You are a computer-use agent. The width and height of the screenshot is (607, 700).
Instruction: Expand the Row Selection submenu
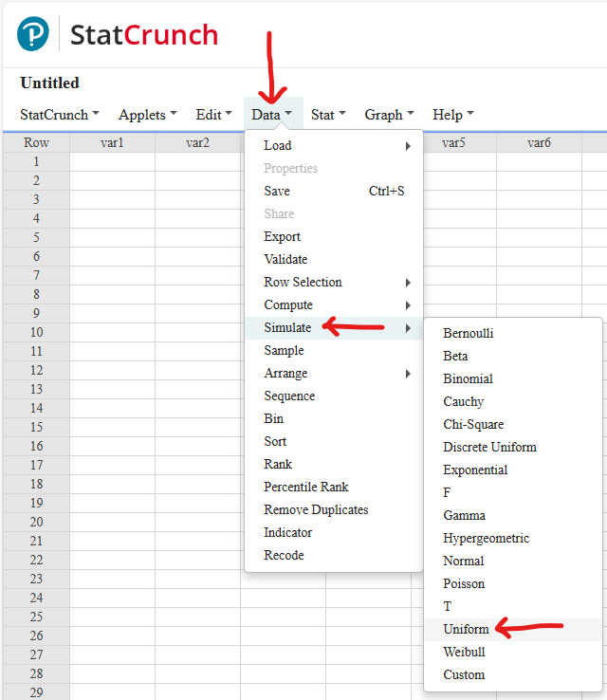pos(334,282)
